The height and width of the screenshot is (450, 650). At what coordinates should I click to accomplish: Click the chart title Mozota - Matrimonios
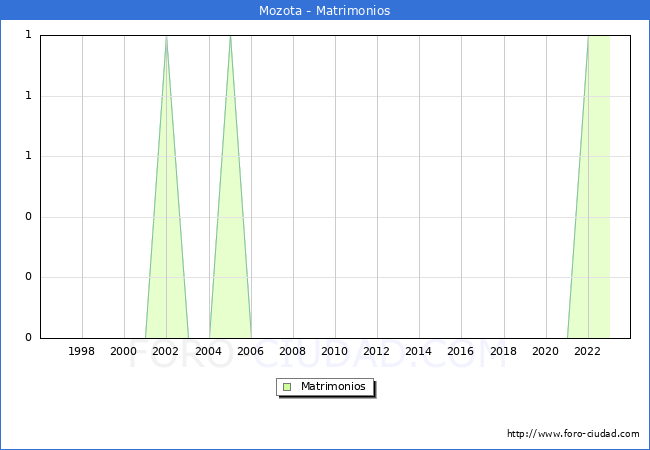coord(324,11)
